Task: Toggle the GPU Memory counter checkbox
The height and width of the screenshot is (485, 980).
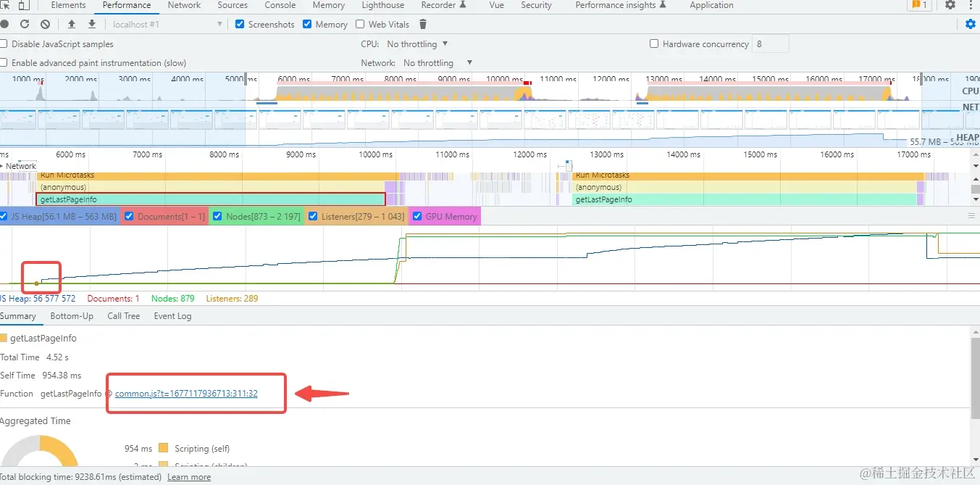Action: (x=416, y=216)
